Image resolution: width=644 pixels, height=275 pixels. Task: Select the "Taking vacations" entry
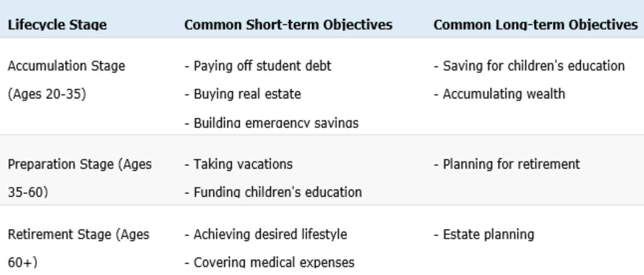click(x=243, y=164)
